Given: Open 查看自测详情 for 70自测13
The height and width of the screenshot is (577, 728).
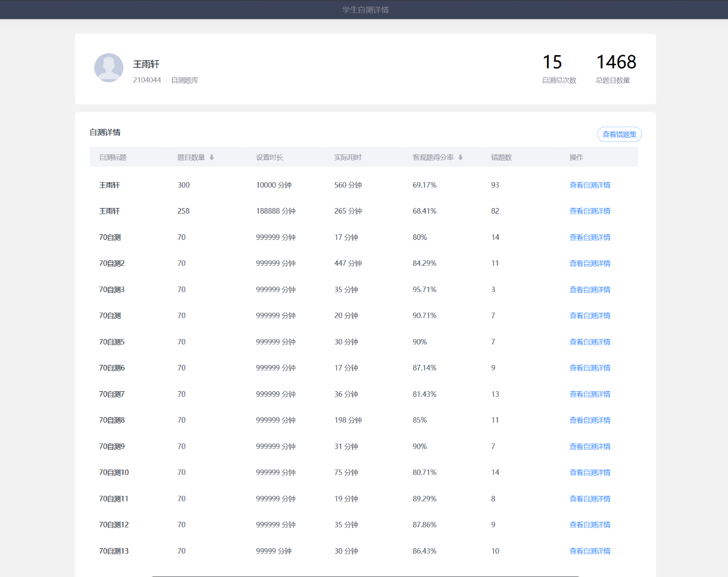Looking at the screenshot, I should click(x=590, y=551).
